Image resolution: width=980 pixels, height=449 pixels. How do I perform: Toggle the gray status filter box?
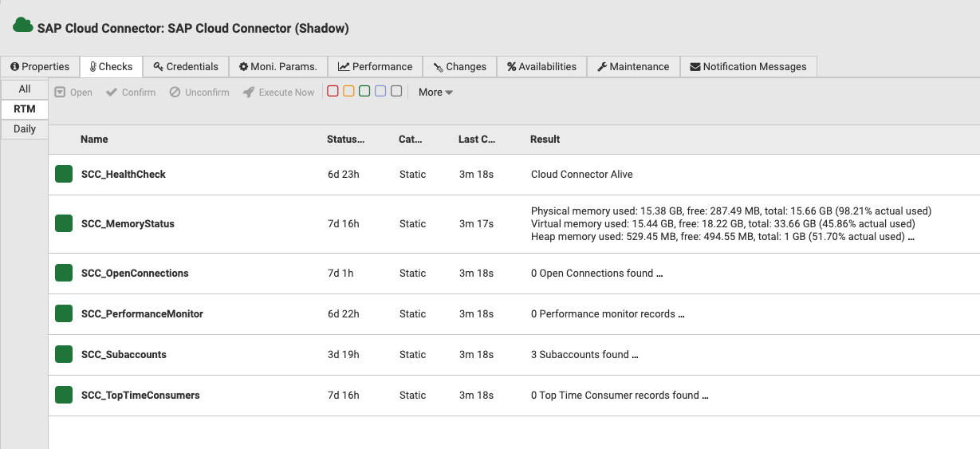pyautogui.click(x=396, y=92)
